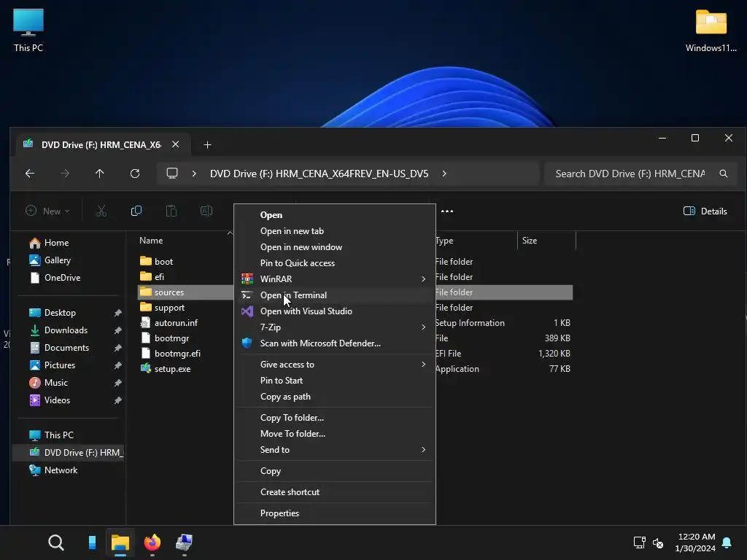Viewport: 747px width, 560px height.
Task: Open Firefox from the taskbar
Action: tap(152, 542)
